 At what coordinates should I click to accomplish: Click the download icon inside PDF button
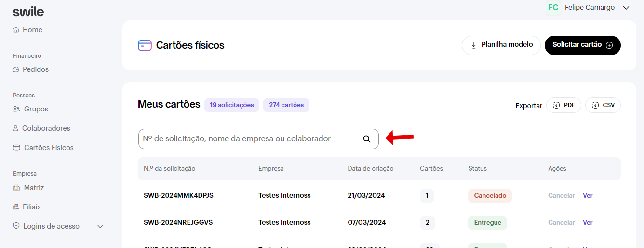point(556,105)
